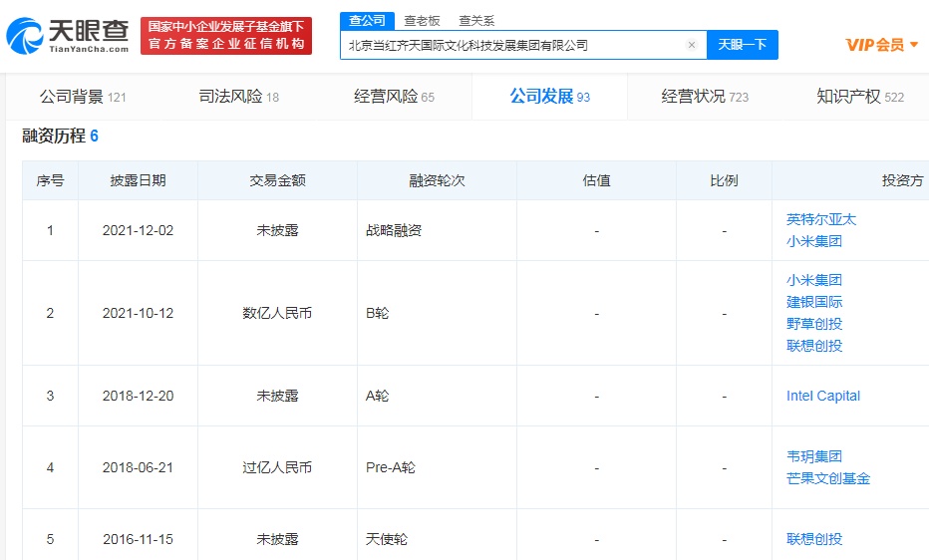Viewport: 929px width, 560px height.
Task: Click the 野草创投 investor link
Action: pyautogui.click(x=813, y=324)
